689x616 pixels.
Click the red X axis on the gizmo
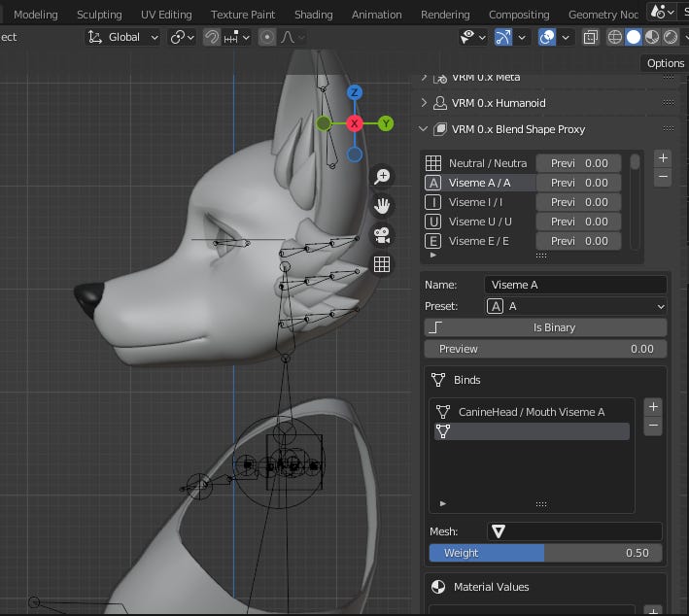coord(354,123)
